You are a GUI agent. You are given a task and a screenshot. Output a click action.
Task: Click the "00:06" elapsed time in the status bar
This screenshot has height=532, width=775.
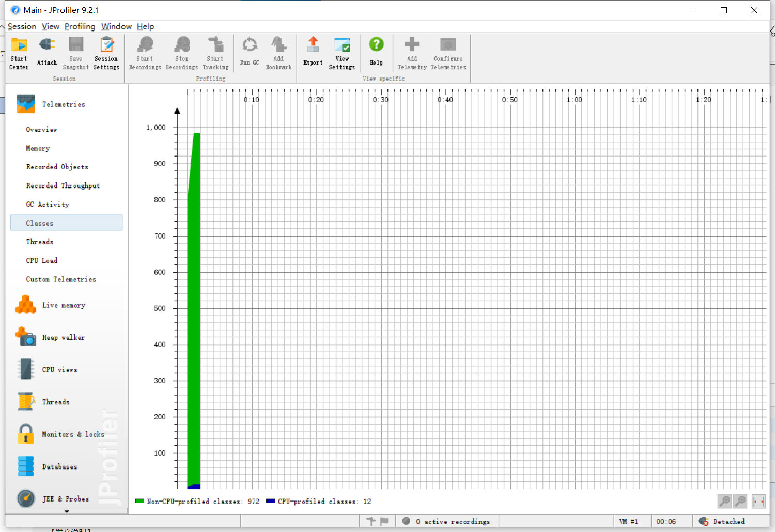(666, 522)
